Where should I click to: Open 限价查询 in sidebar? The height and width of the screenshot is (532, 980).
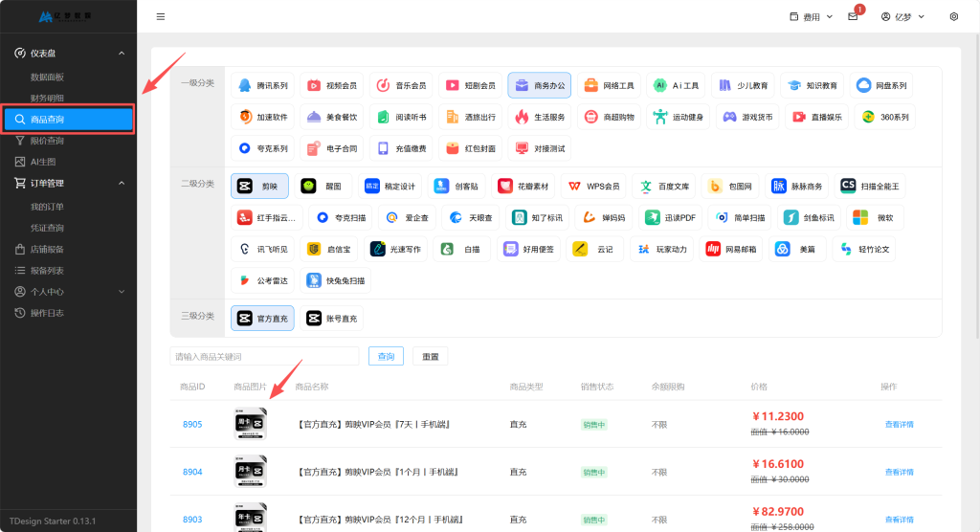coord(48,141)
